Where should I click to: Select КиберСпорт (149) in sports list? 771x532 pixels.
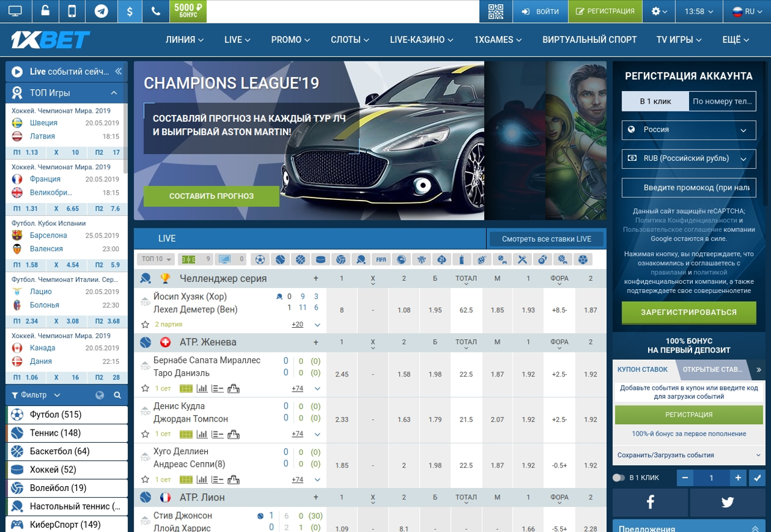point(67,524)
